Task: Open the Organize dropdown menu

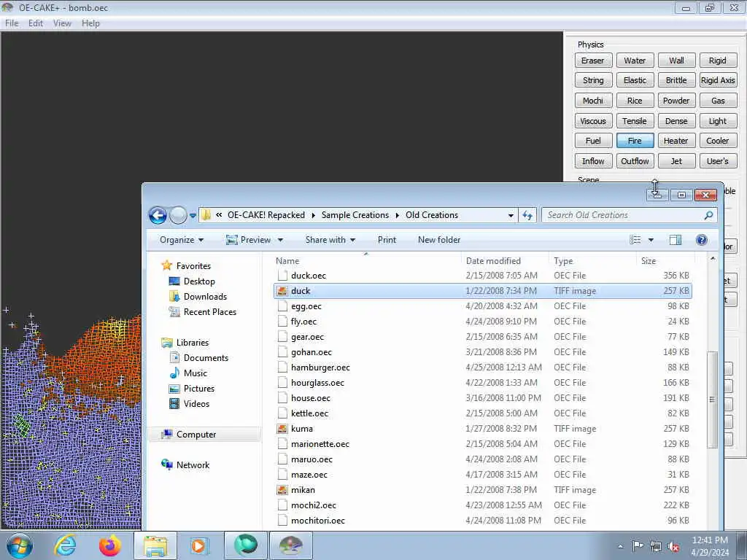Action: 182,240
